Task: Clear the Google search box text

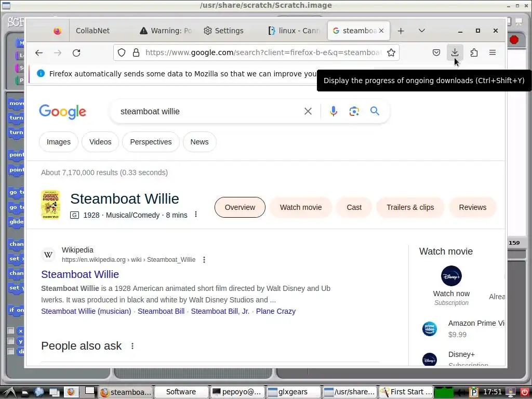Action: [308, 111]
